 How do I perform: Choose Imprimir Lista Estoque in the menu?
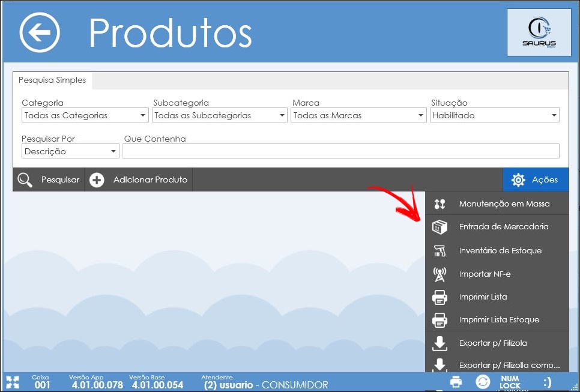pyautogui.click(x=497, y=320)
